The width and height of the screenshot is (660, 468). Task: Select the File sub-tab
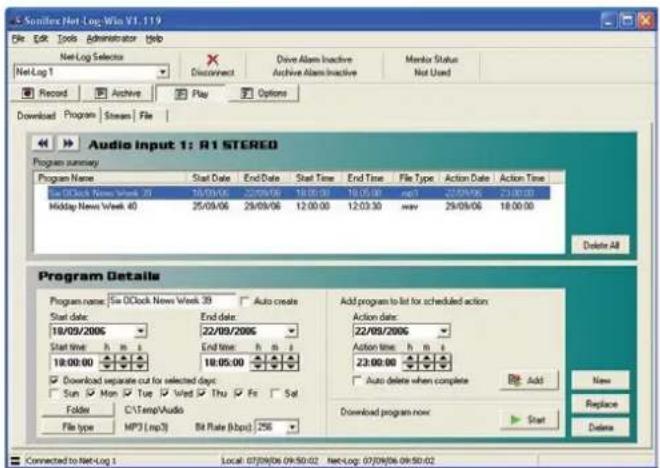pos(146,116)
